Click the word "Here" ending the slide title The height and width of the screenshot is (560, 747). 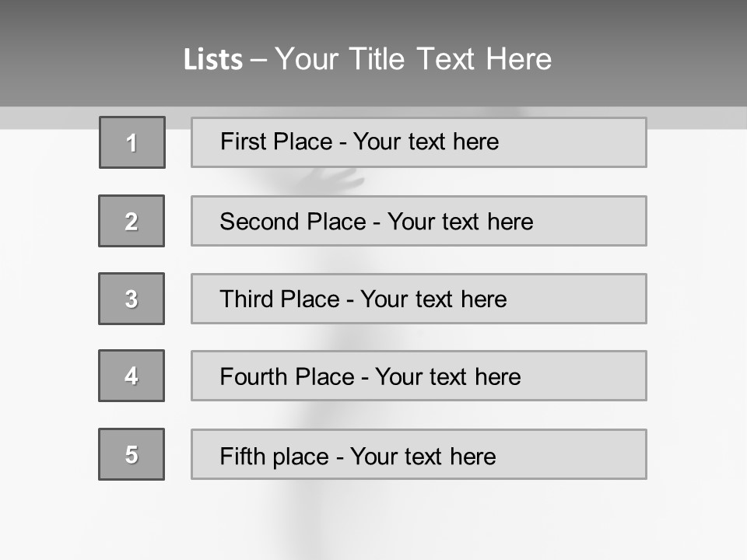pos(518,59)
